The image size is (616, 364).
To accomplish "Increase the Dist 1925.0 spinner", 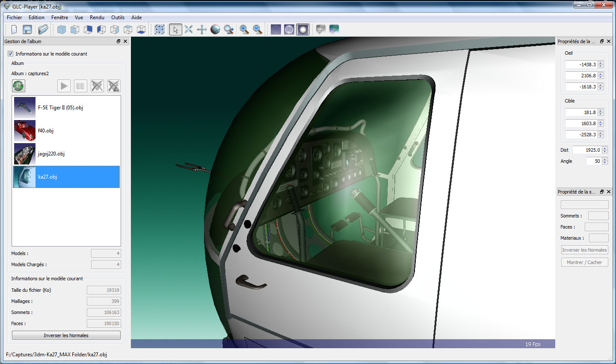I will tap(605, 148).
